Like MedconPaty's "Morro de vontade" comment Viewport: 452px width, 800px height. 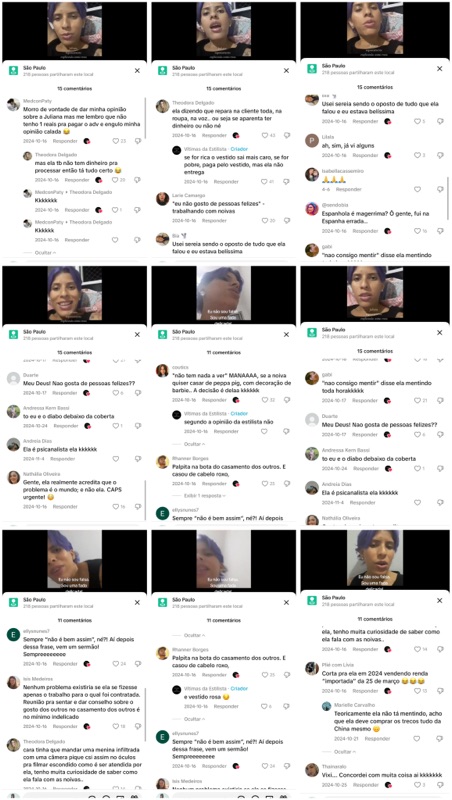(x=115, y=141)
